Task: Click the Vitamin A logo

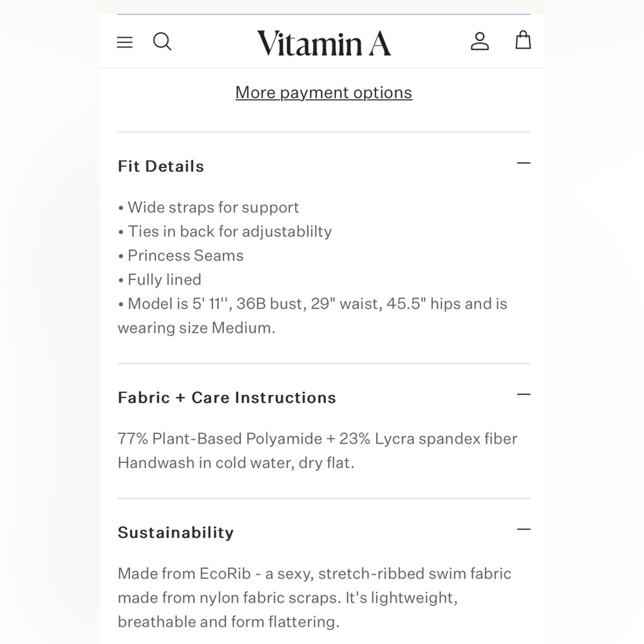Action: (324, 43)
